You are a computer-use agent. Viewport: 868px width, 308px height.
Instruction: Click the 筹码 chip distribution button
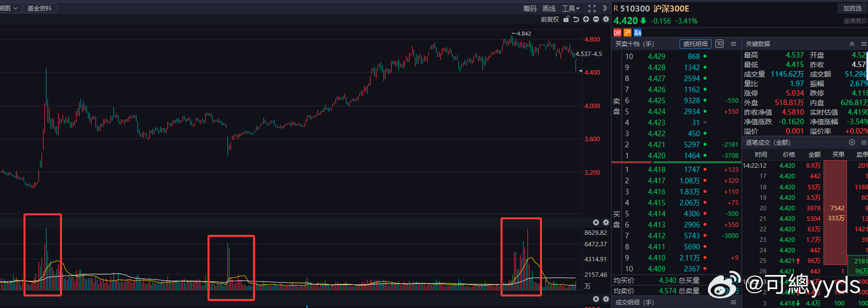(530, 9)
